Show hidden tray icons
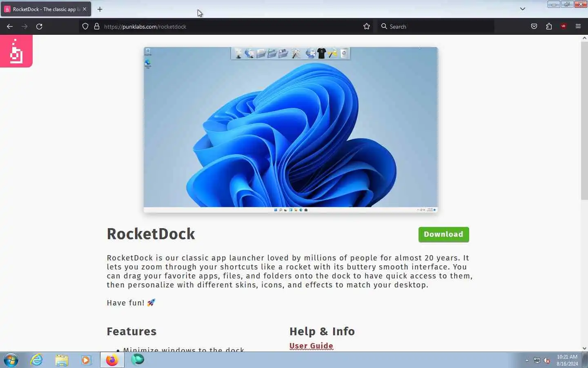This screenshot has width=588, height=368. [527, 360]
